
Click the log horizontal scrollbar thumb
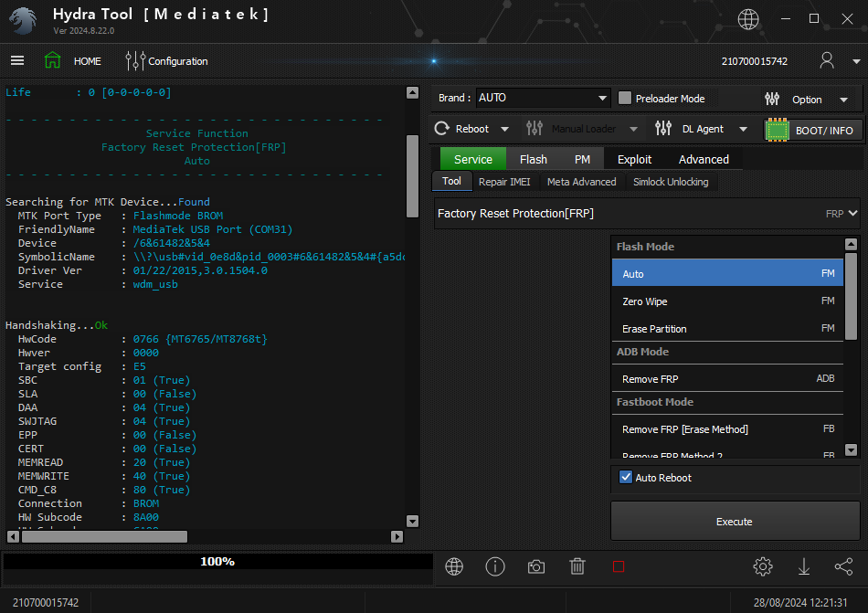pos(104,536)
